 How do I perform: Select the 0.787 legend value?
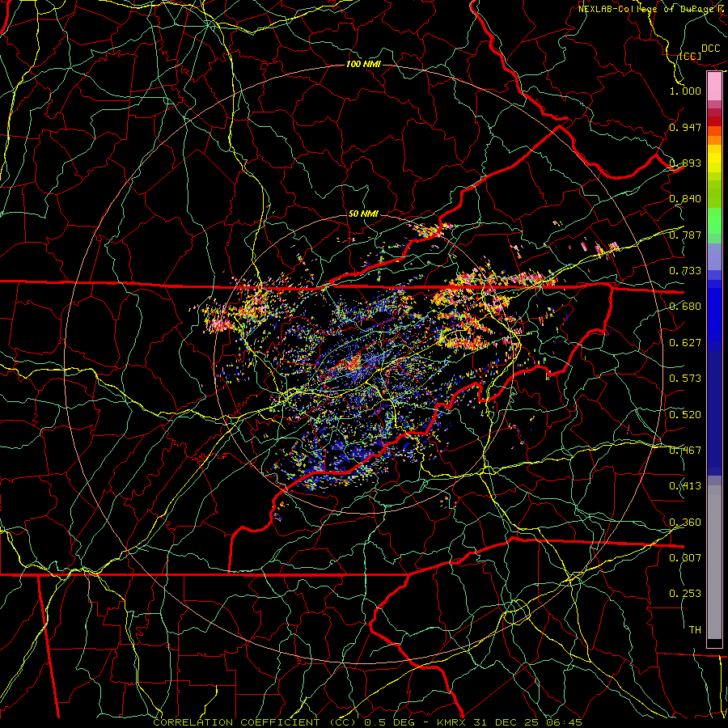click(685, 235)
